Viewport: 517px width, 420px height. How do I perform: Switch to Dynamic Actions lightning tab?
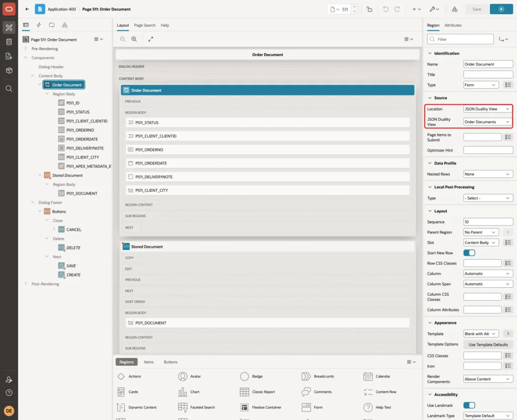tap(38, 25)
